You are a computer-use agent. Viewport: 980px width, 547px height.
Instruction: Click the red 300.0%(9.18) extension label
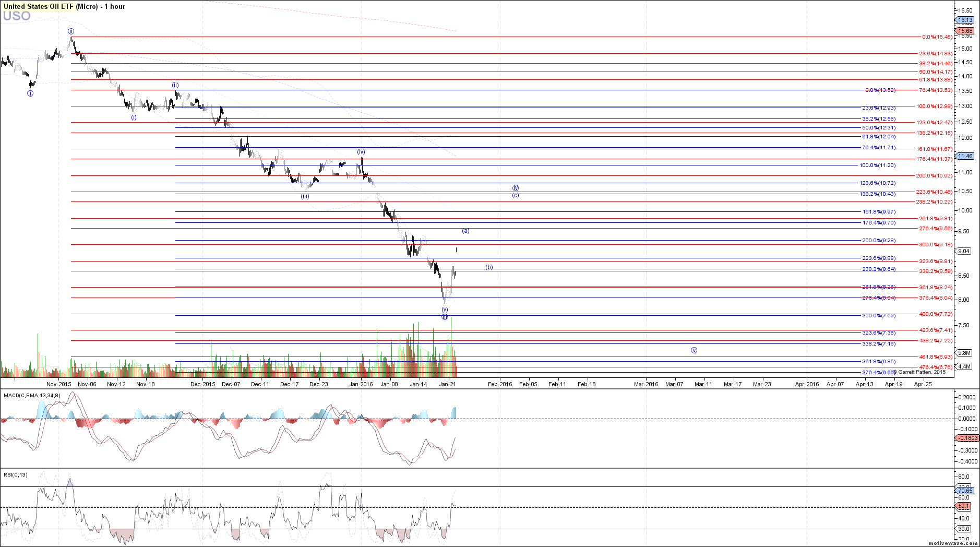click(x=936, y=245)
